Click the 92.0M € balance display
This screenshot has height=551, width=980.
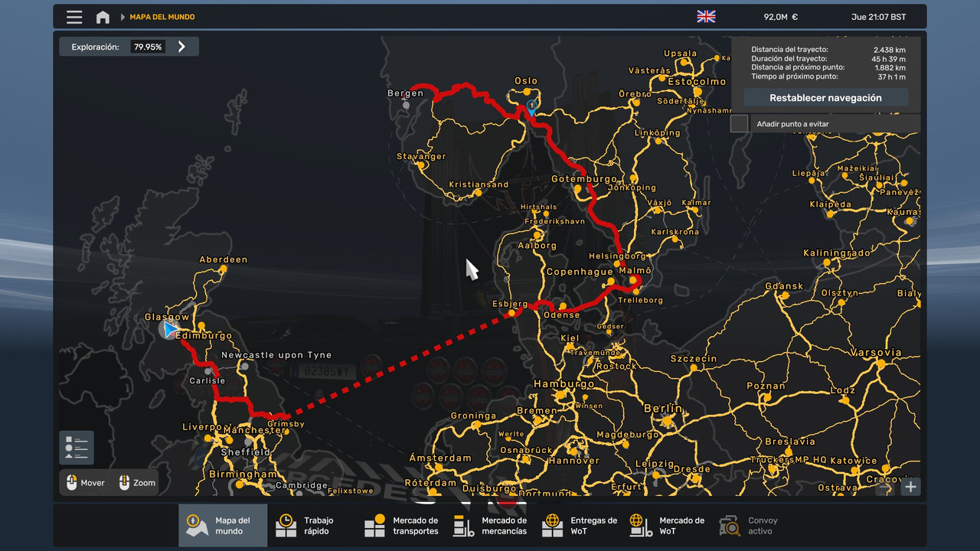(x=780, y=17)
